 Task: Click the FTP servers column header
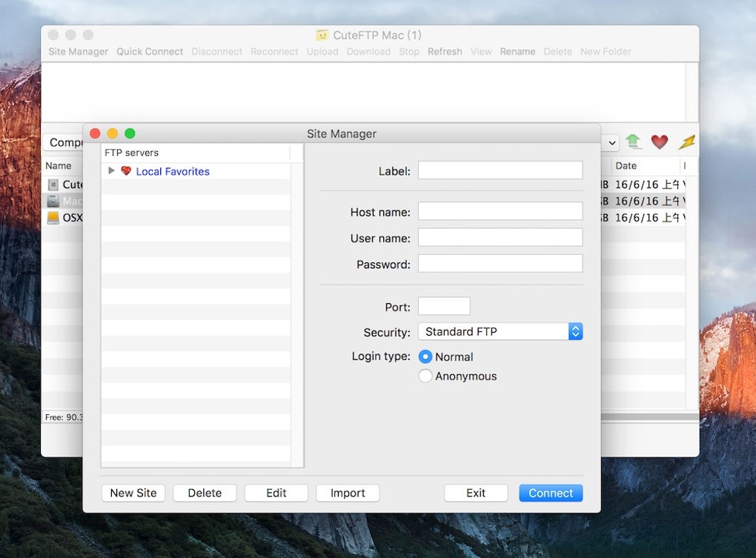point(195,153)
